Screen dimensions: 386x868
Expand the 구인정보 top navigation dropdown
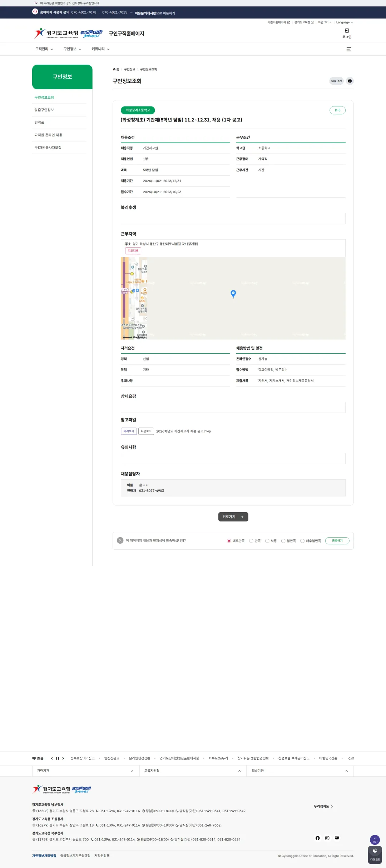[x=73, y=49]
